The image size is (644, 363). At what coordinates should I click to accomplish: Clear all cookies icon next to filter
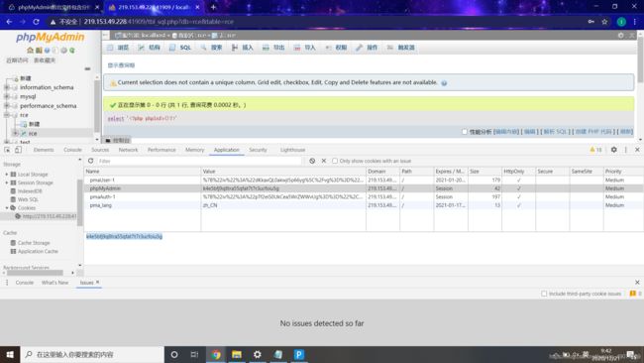[312, 161]
